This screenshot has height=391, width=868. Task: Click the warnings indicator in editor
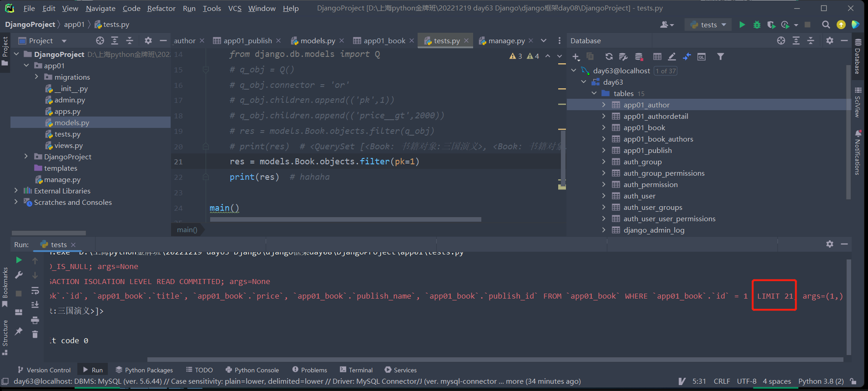[524, 56]
